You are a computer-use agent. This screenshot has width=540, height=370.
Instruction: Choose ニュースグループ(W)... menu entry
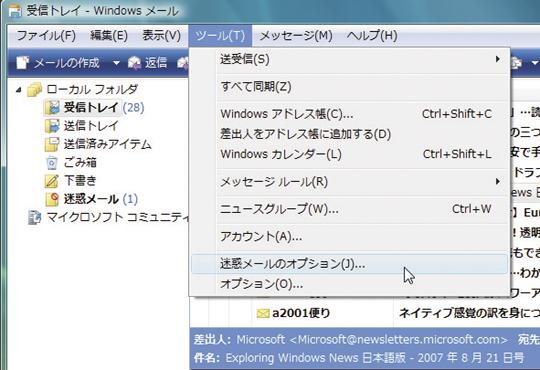click(x=350, y=209)
